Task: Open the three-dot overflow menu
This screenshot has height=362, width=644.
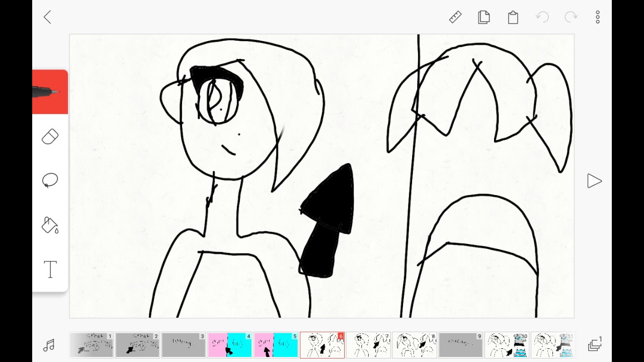Action: point(598,17)
